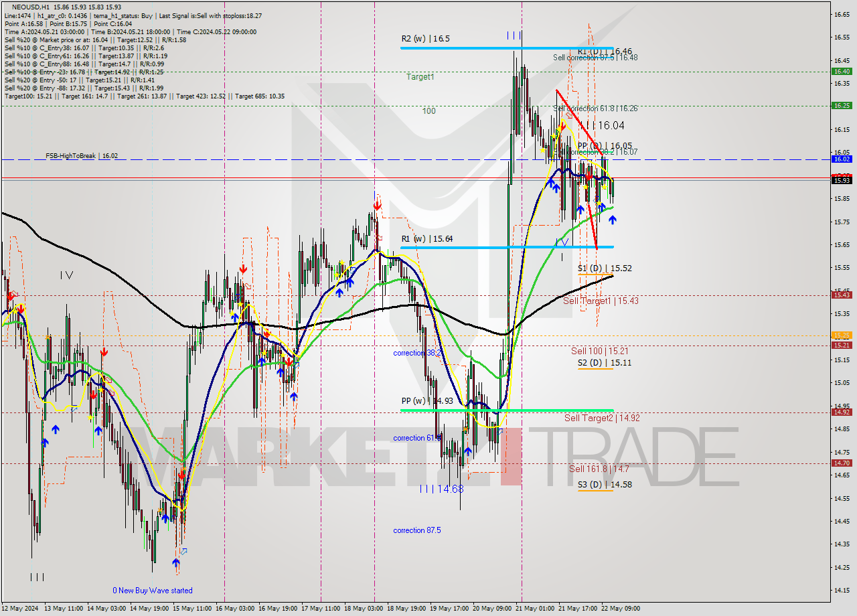Click 'Sell correction 61.8 | 16.26' label

(x=595, y=108)
